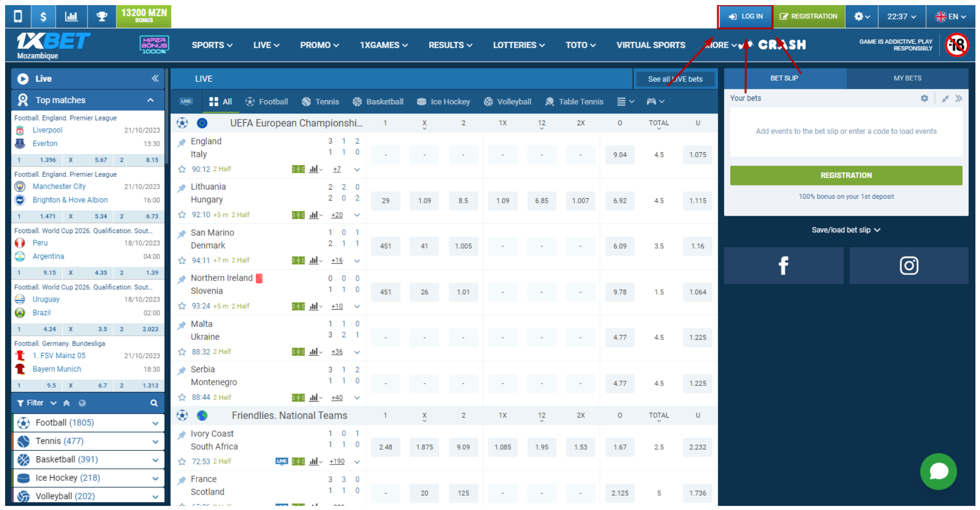Open the live chat bubble
980x510 pixels.
click(939, 472)
